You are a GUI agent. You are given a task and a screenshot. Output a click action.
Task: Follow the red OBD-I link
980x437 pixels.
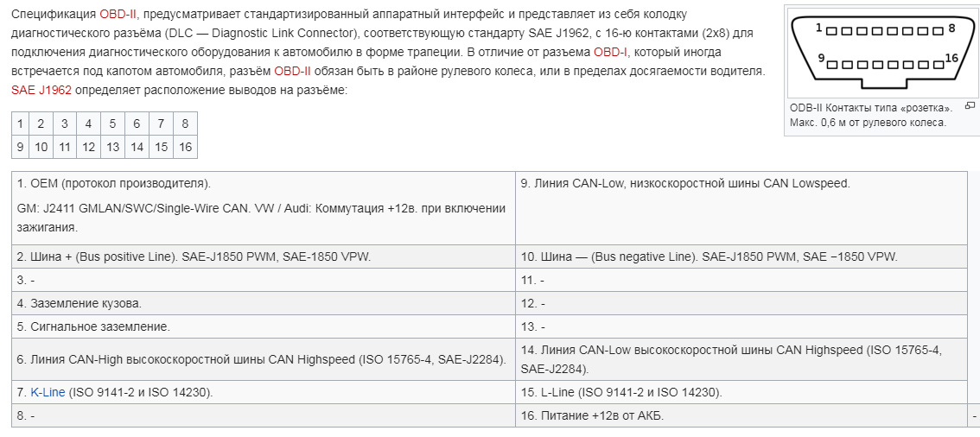(611, 53)
